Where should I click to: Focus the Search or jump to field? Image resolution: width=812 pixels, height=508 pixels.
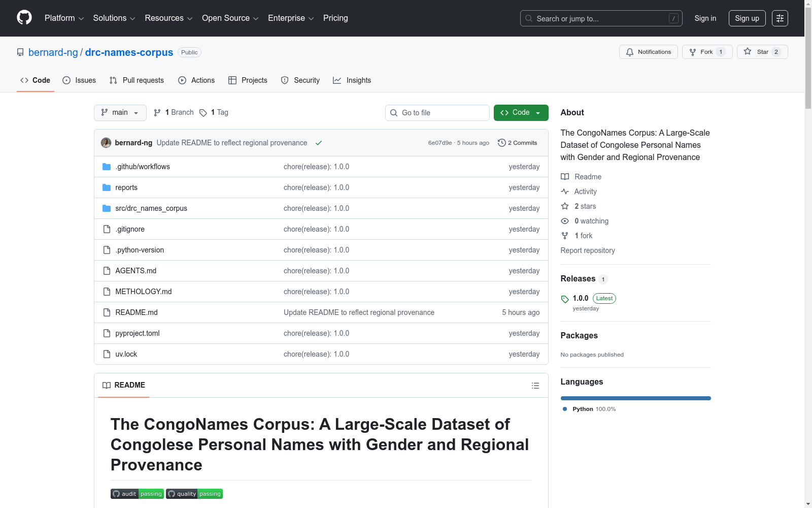coord(601,18)
